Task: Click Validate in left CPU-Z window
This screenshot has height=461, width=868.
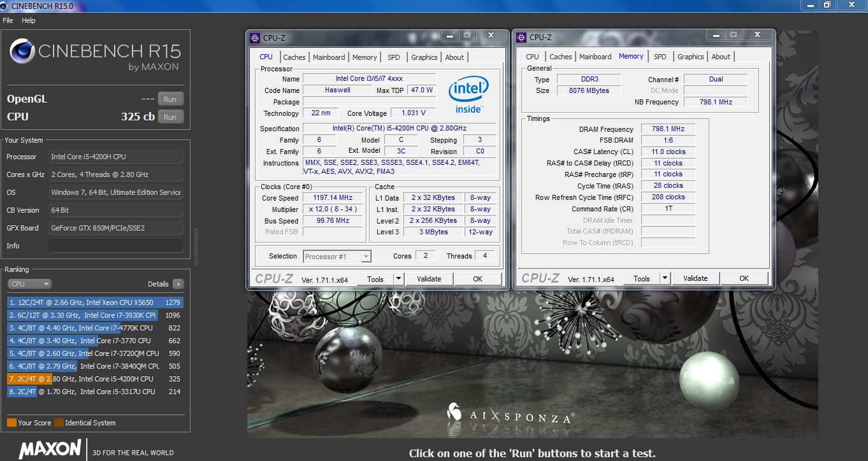Action: [429, 279]
